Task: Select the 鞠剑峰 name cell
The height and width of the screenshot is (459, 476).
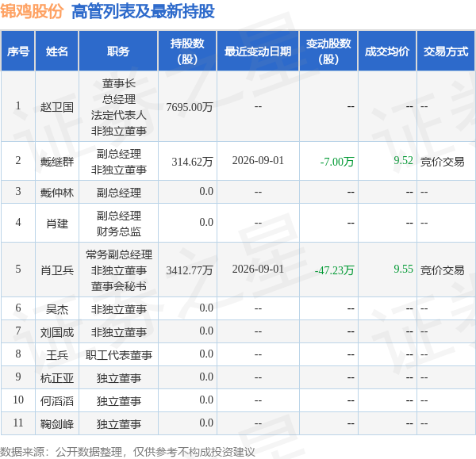Action: tap(57, 424)
